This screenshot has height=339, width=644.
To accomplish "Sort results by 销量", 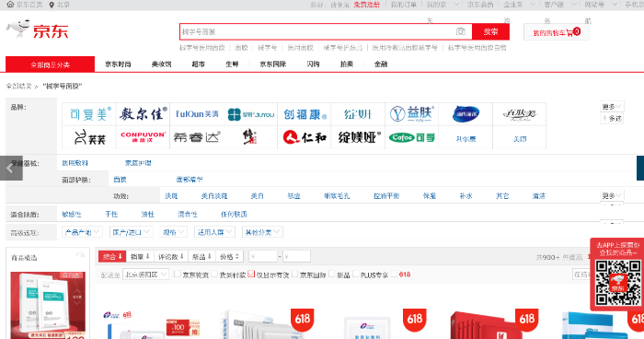I will pos(140,257).
